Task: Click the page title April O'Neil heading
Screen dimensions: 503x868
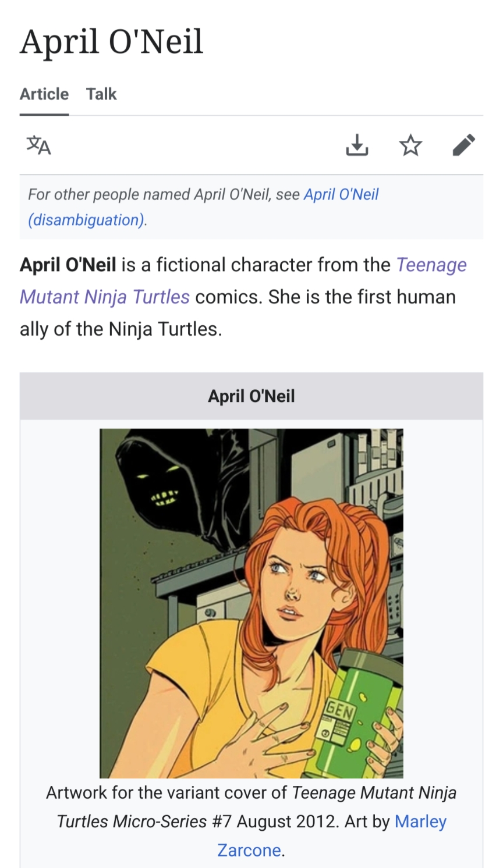Action: click(111, 42)
